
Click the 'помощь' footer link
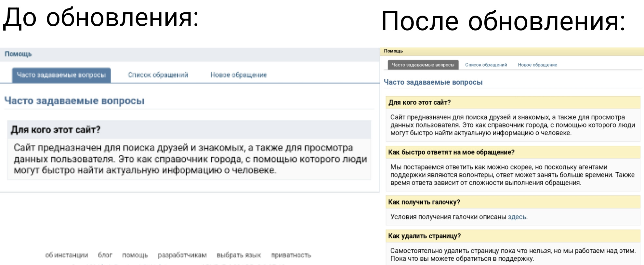point(135,255)
